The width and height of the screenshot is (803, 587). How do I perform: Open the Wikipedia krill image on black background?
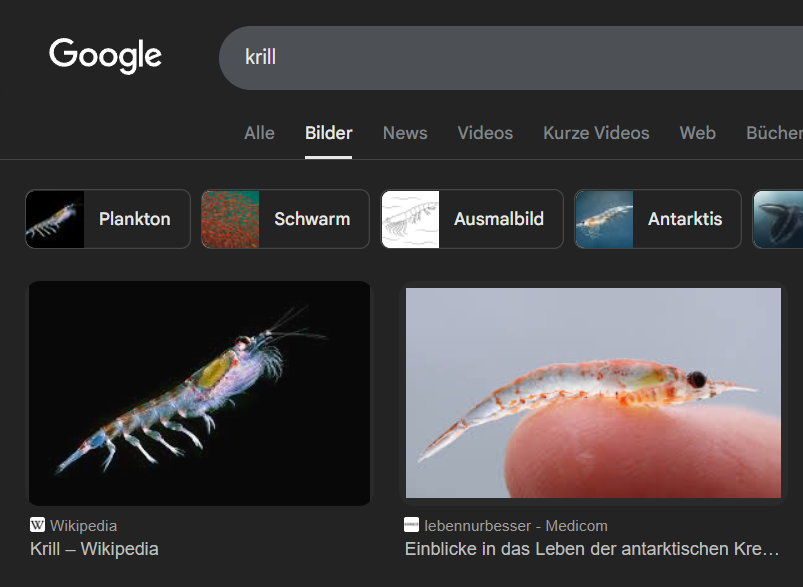click(199, 393)
